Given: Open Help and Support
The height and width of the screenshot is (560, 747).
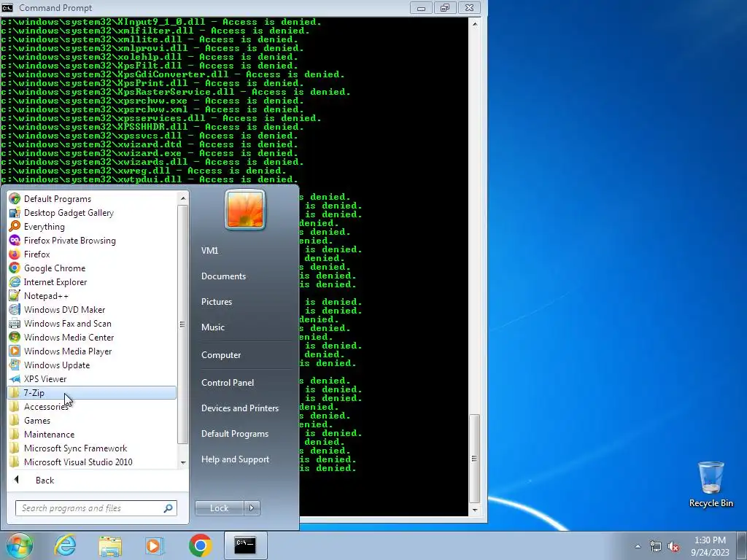Looking at the screenshot, I should point(235,459).
